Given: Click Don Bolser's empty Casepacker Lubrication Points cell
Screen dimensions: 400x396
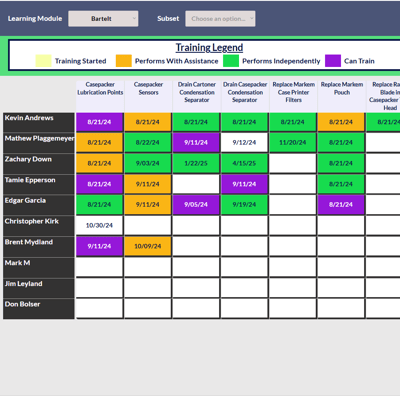Looking at the screenshot, I should (x=99, y=309).
